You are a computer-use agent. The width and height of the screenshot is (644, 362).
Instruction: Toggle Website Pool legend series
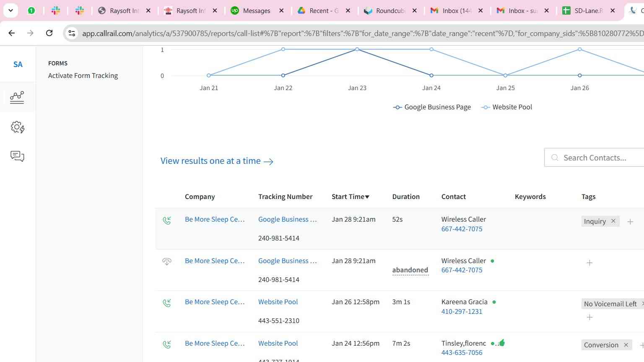[x=507, y=107]
